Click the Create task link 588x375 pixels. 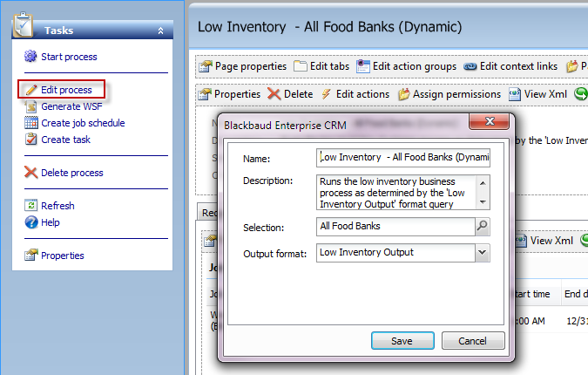click(65, 140)
